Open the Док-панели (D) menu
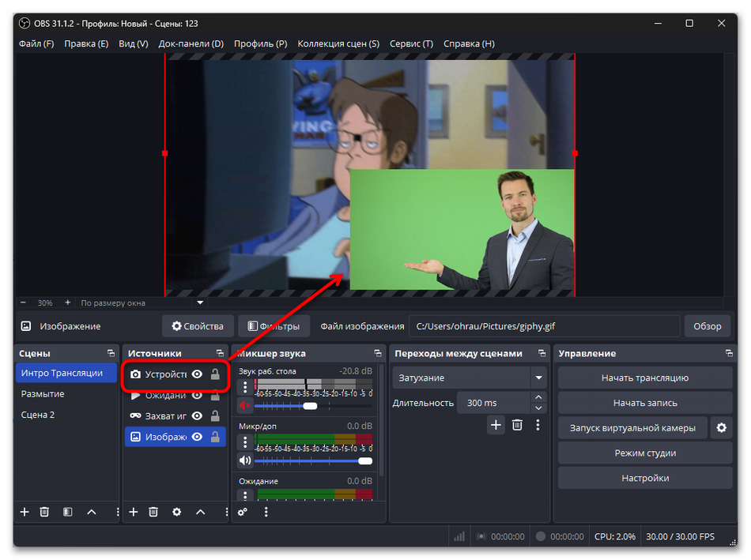The image size is (751, 560). pyautogui.click(x=191, y=43)
